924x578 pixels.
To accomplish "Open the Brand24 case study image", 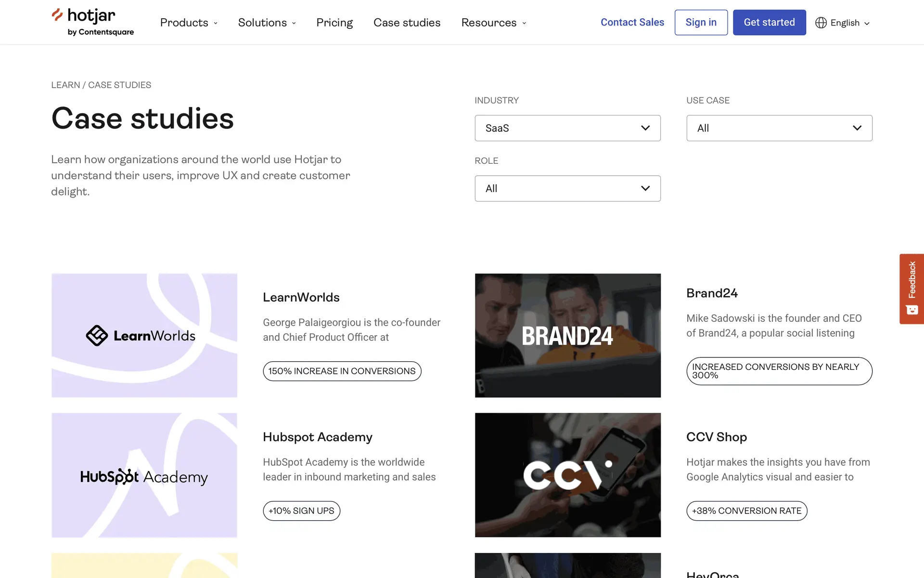I will 567,335.
